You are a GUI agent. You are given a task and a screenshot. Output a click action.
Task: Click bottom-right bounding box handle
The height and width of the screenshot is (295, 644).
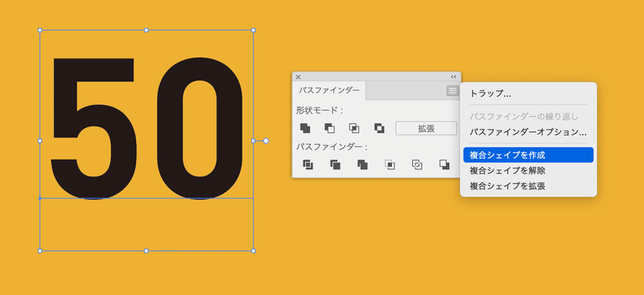tap(253, 251)
